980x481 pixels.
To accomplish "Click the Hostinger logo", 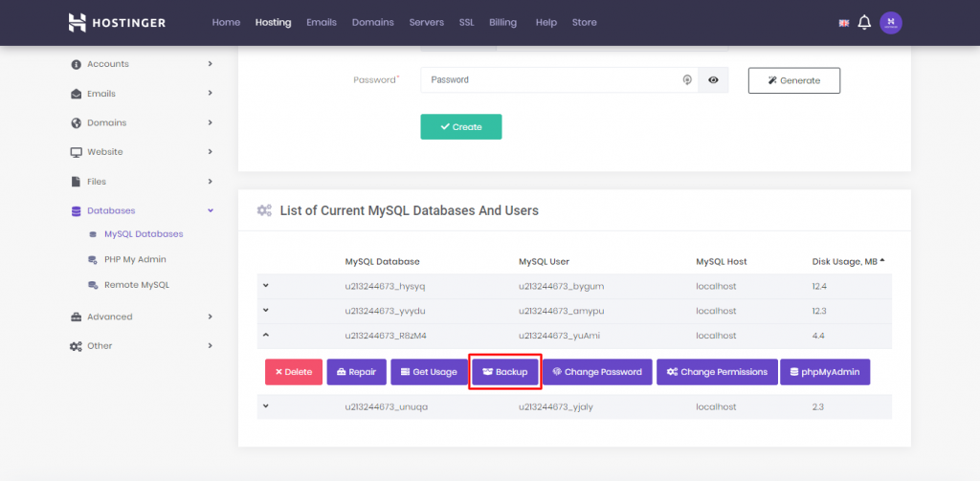I will pyautogui.click(x=117, y=23).
